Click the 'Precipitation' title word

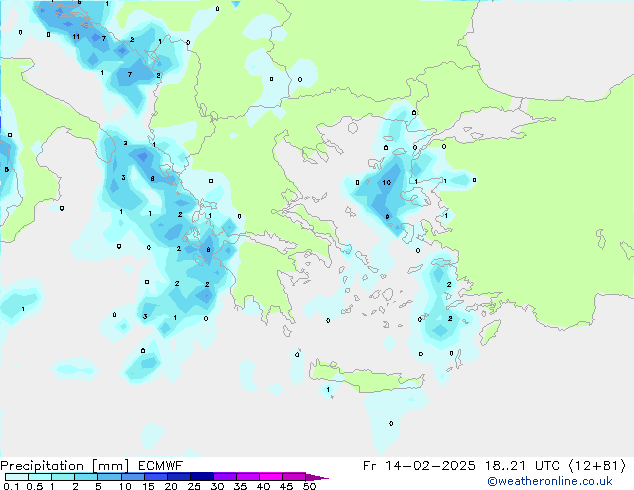tap(42, 466)
